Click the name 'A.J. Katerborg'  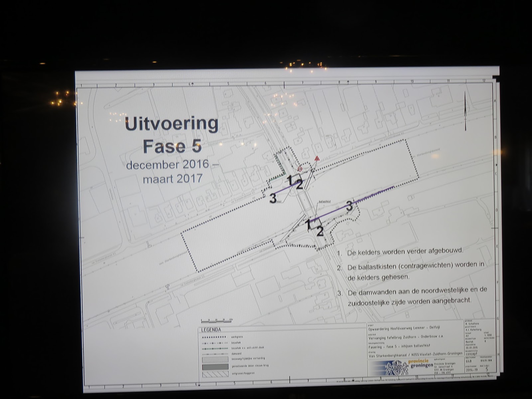tap(474, 330)
